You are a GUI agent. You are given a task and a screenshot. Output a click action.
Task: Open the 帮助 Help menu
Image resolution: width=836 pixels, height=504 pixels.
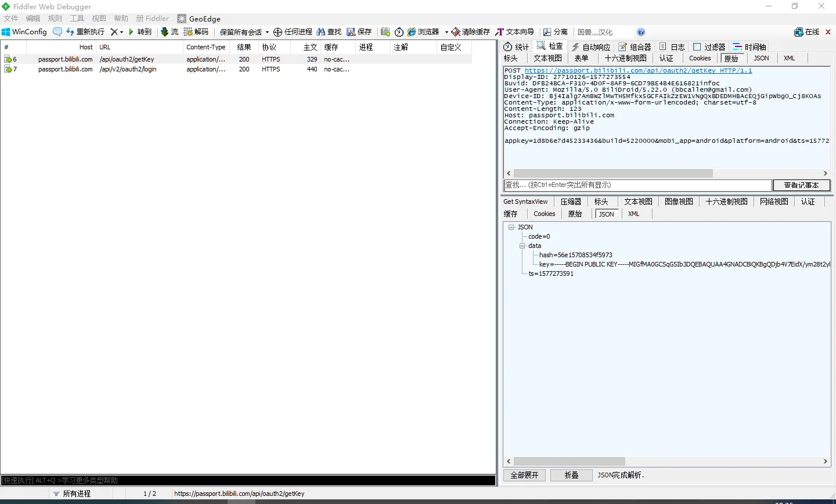click(121, 19)
